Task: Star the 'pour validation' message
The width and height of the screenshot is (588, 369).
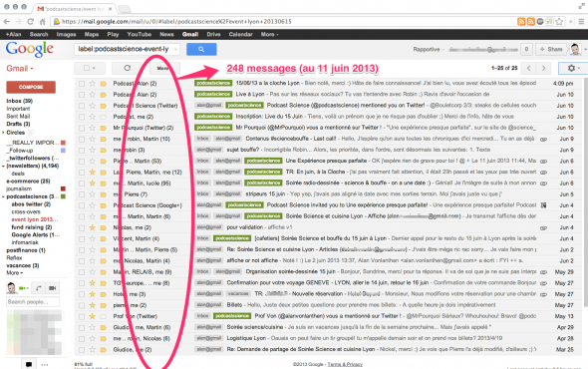Action: [93, 227]
